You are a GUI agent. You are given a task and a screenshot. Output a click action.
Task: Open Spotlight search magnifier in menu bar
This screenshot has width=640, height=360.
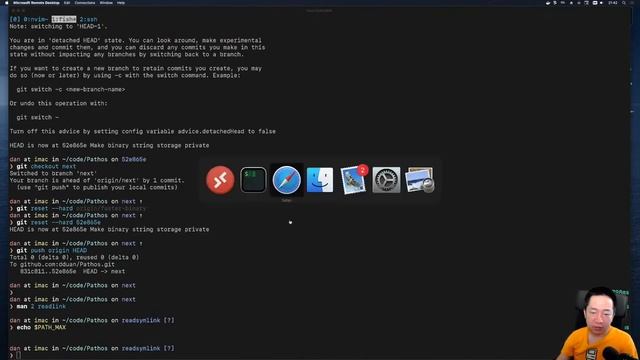pos(624,2)
